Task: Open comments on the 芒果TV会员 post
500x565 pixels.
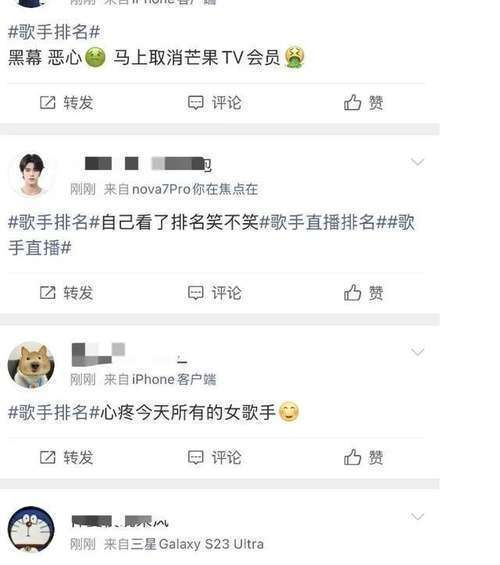Action: pos(215,103)
